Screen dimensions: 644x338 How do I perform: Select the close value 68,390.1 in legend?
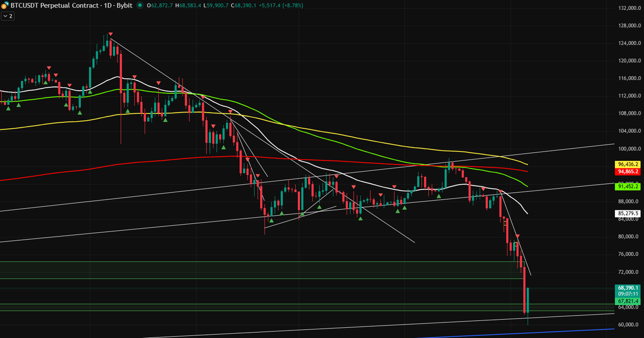pyautogui.click(x=244, y=5)
